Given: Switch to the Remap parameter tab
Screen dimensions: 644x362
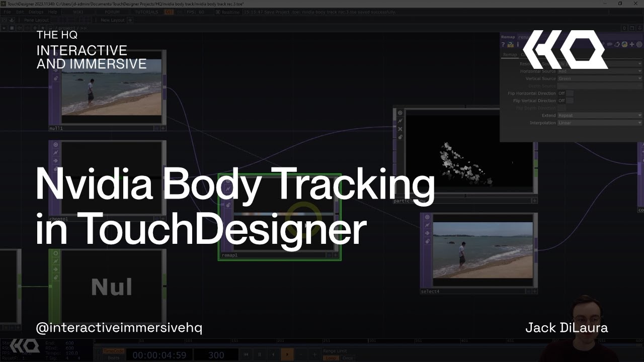Looking at the screenshot, I should coord(510,54).
